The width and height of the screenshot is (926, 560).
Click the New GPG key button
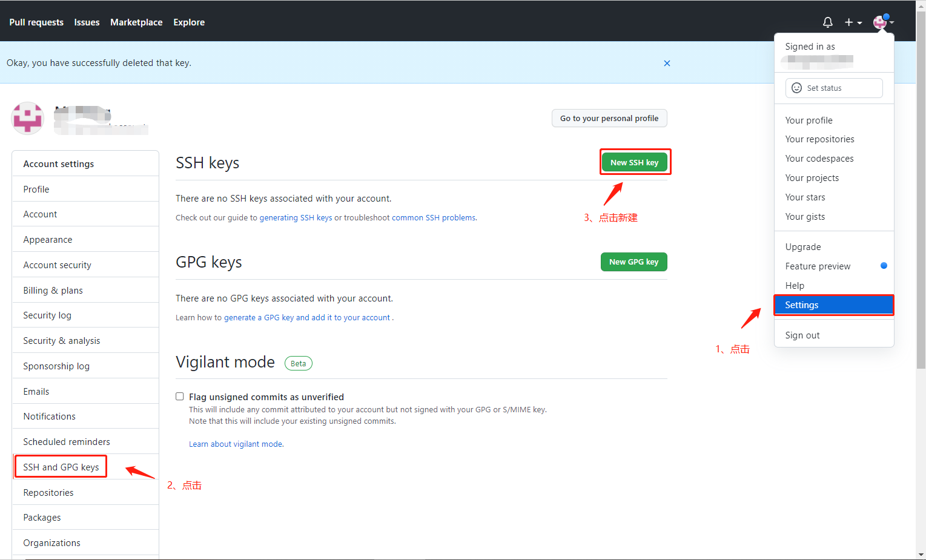point(633,262)
